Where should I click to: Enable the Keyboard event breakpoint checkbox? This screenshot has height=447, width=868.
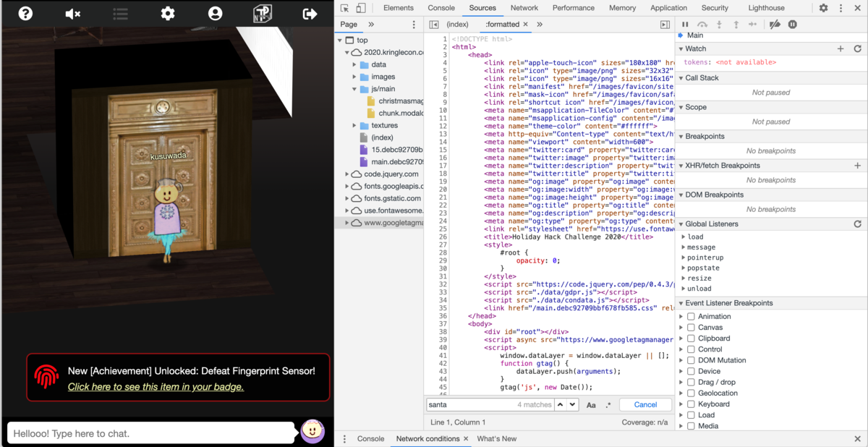[x=691, y=404]
